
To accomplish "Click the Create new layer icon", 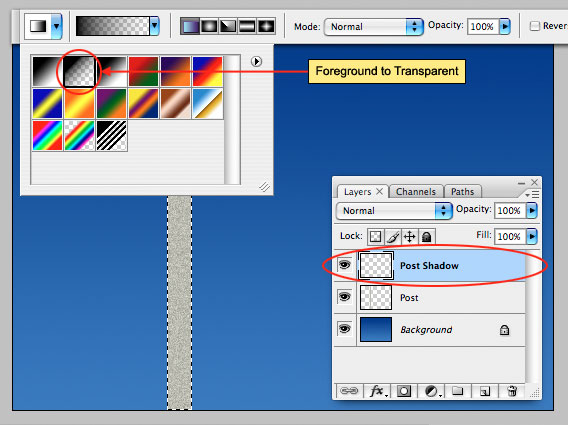I will pyautogui.click(x=485, y=391).
